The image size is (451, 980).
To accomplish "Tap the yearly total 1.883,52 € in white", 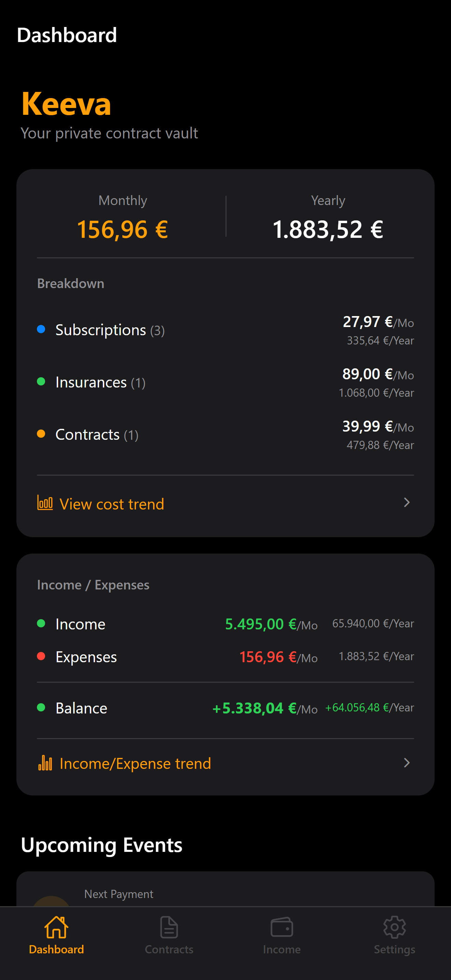I will pyautogui.click(x=328, y=229).
